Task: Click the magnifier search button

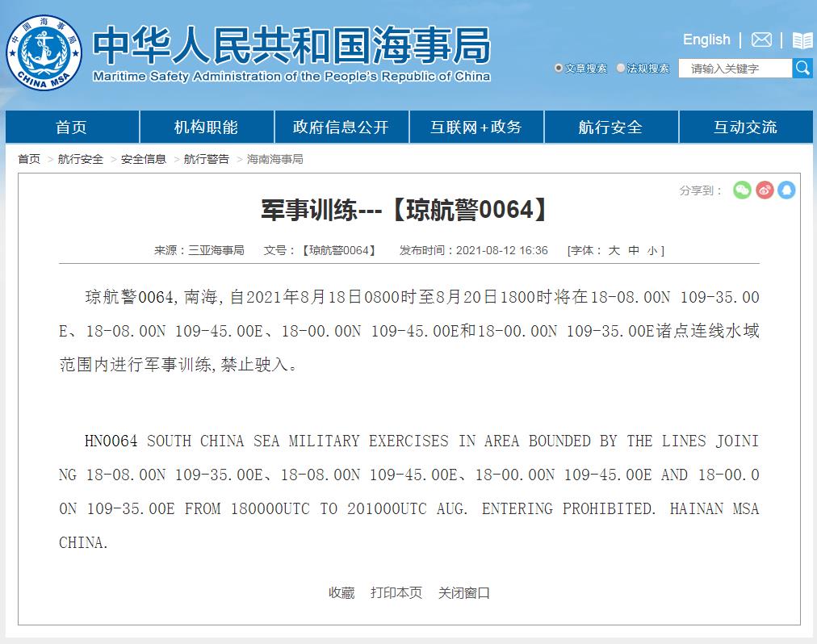Action: click(802, 68)
